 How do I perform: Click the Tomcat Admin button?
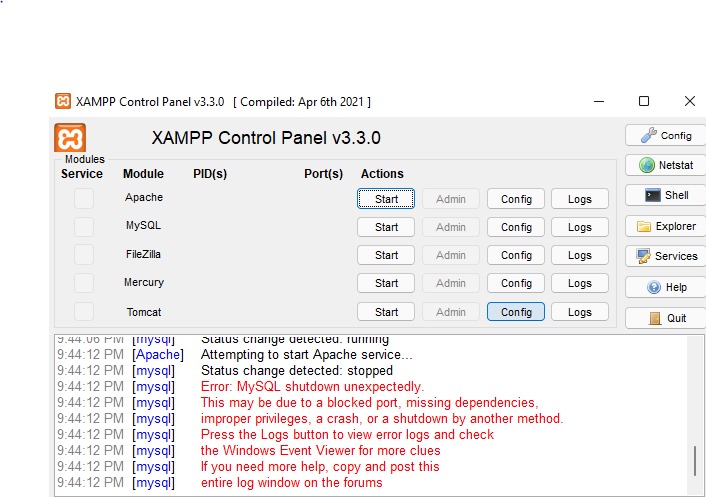(451, 312)
